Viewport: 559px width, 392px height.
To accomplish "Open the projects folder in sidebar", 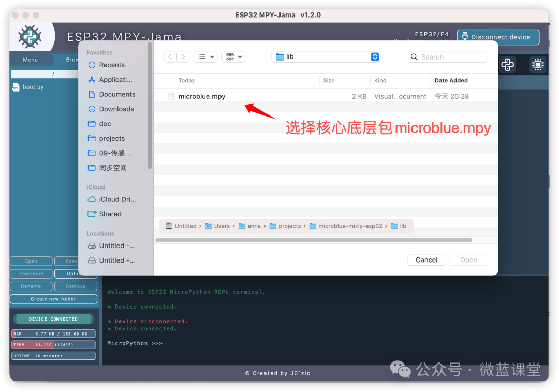I will pyautogui.click(x=111, y=138).
